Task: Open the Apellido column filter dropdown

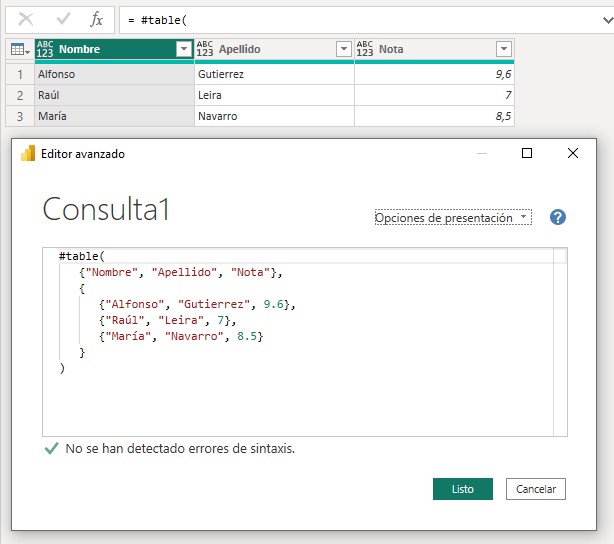Action: (343, 49)
